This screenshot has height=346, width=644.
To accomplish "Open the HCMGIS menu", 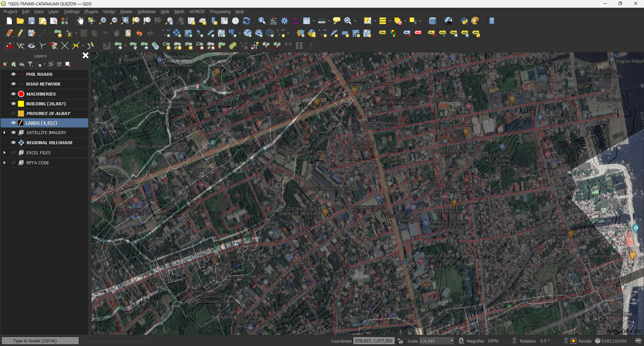I will point(197,11).
